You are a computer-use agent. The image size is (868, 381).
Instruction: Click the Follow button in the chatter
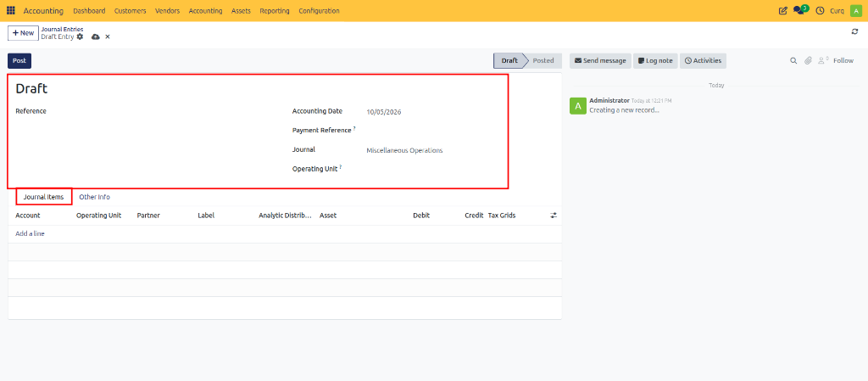click(843, 61)
